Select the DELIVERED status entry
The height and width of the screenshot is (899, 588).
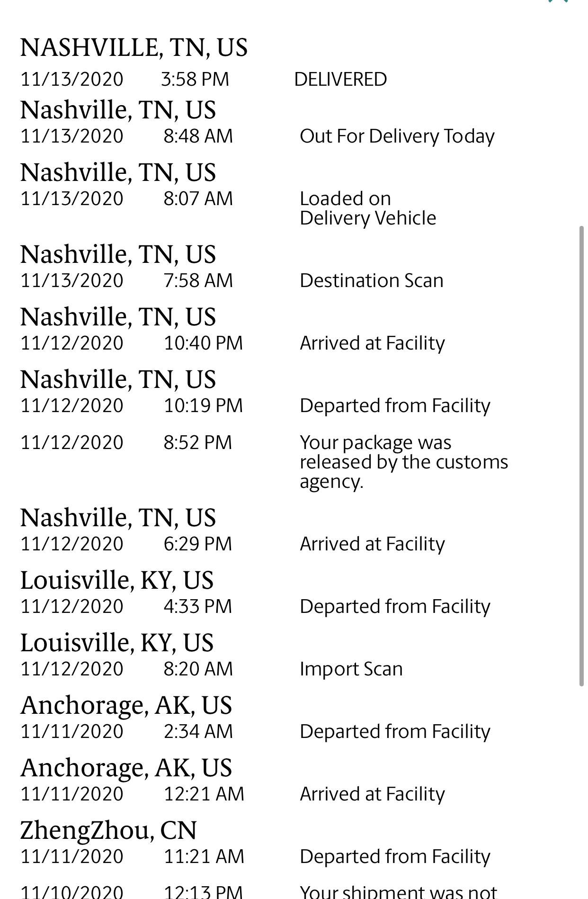coord(340,79)
